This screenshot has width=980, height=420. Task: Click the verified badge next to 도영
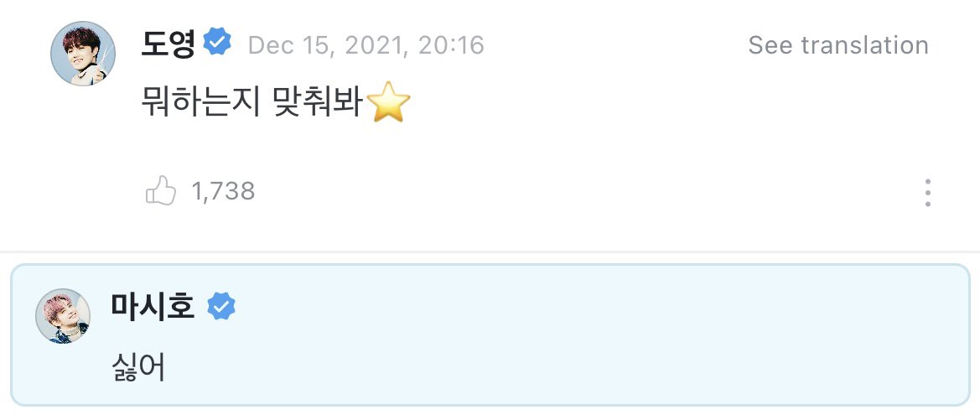point(217,42)
